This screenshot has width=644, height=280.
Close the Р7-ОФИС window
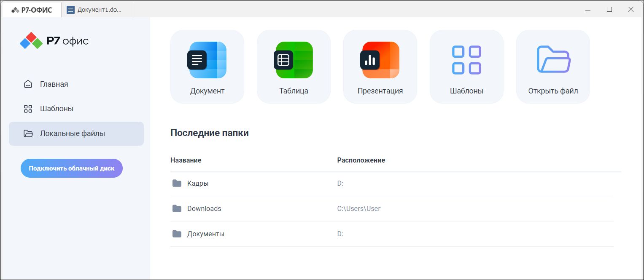click(631, 9)
